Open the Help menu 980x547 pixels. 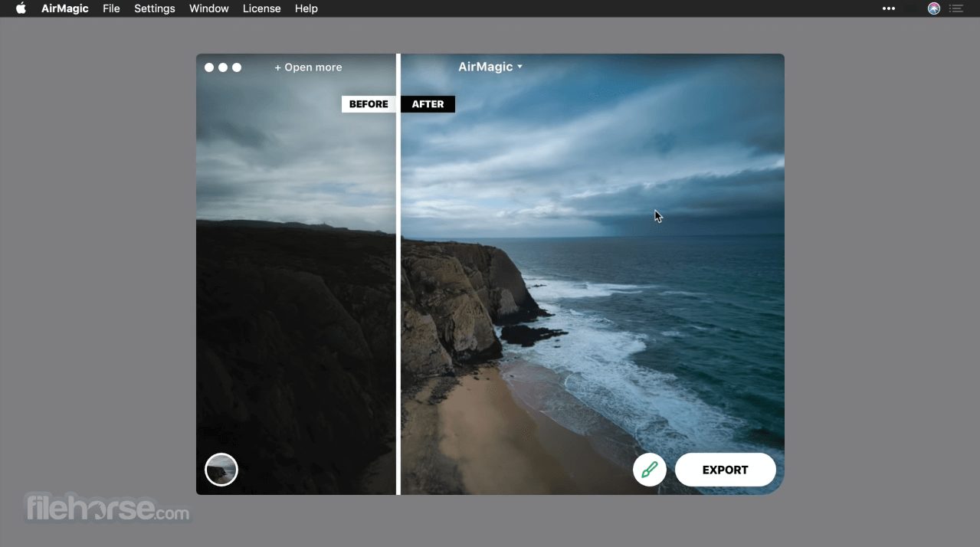[x=306, y=8]
